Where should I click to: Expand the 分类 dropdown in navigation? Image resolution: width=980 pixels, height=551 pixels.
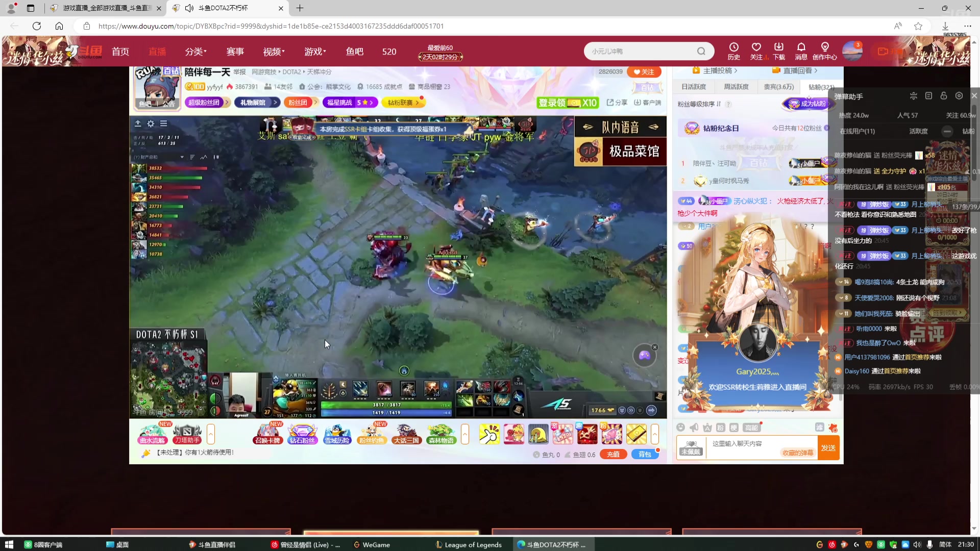tap(196, 52)
